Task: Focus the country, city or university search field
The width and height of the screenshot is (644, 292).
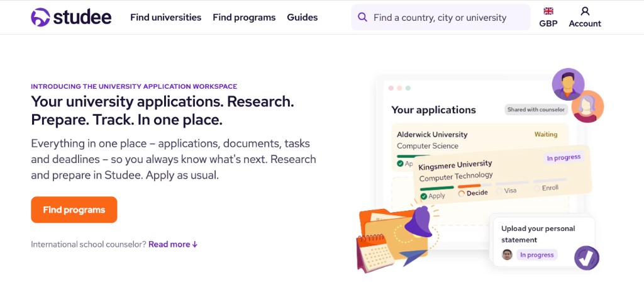Action: [x=441, y=17]
